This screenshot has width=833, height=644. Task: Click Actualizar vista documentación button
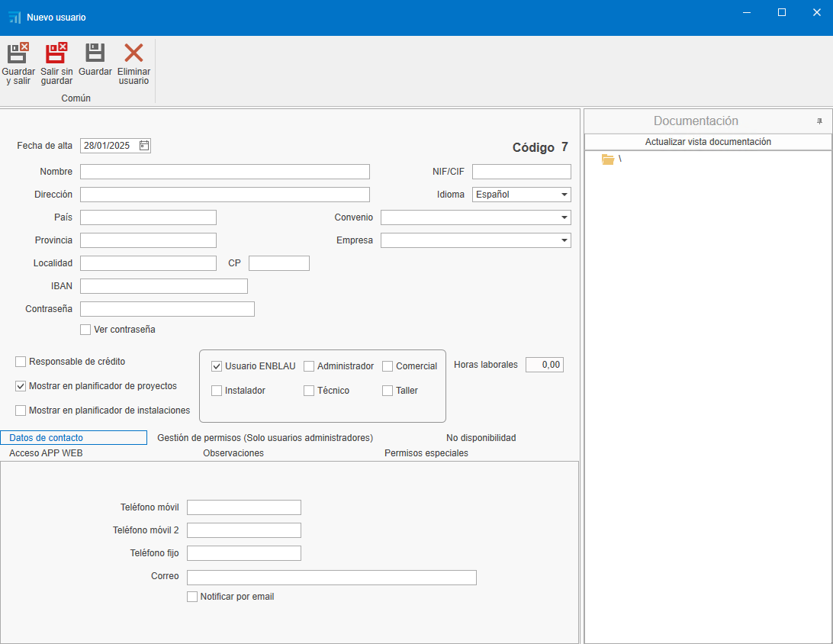[708, 142]
